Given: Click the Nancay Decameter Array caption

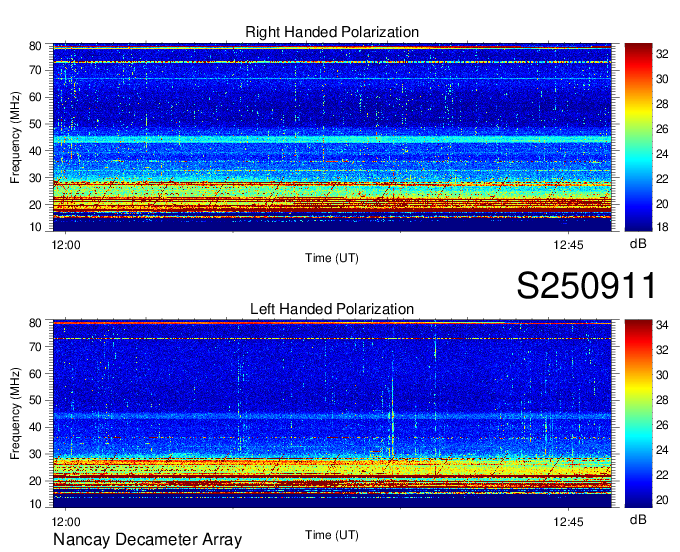Looking at the screenshot, I should click(x=147, y=540).
